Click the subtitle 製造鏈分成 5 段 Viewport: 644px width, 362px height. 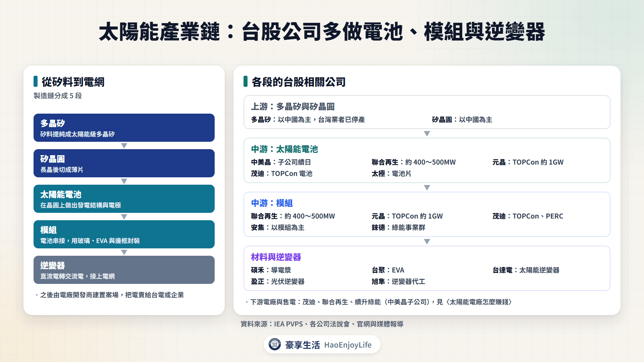(58, 96)
